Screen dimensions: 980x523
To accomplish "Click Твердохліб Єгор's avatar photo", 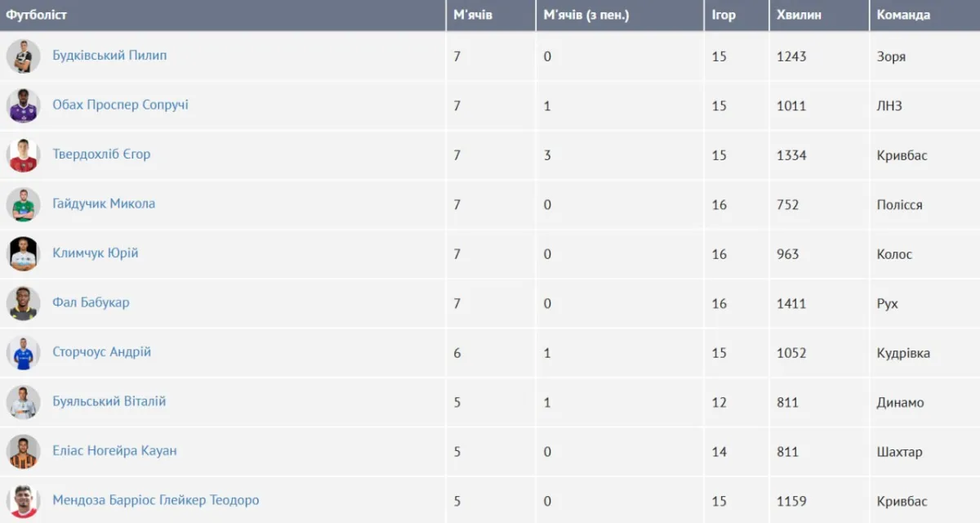I will (x=23, y=155).
